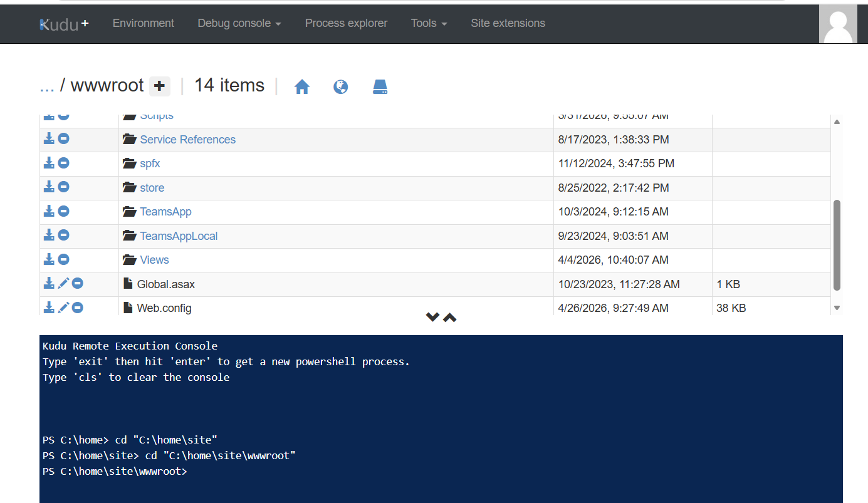The image size is (868, 503).
Task: Click the file list scrollbar down arrow
Action: click(x=837, y=308)
